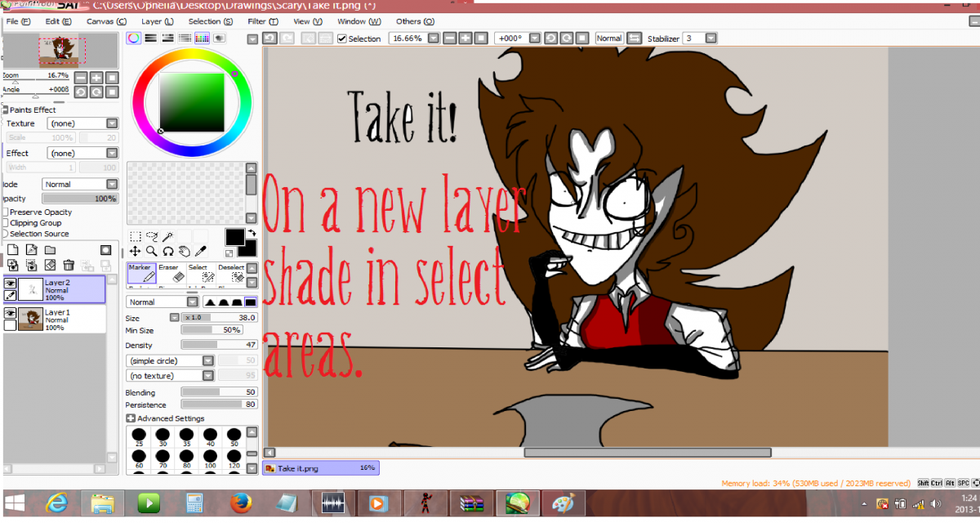980x523 pixels.
Task: Create a new layer folder
Action: click(x=50, y=250)
